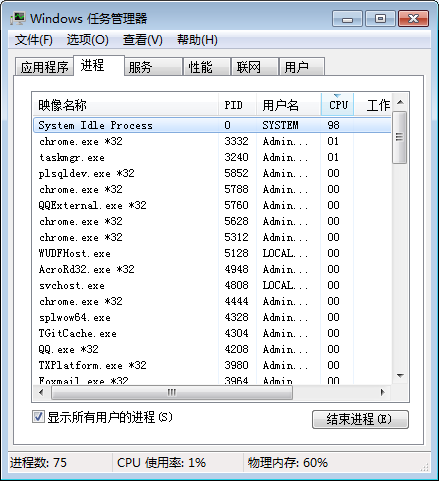Sort by the 映像名称 column header
439x481 pixels.
[126, 105]
